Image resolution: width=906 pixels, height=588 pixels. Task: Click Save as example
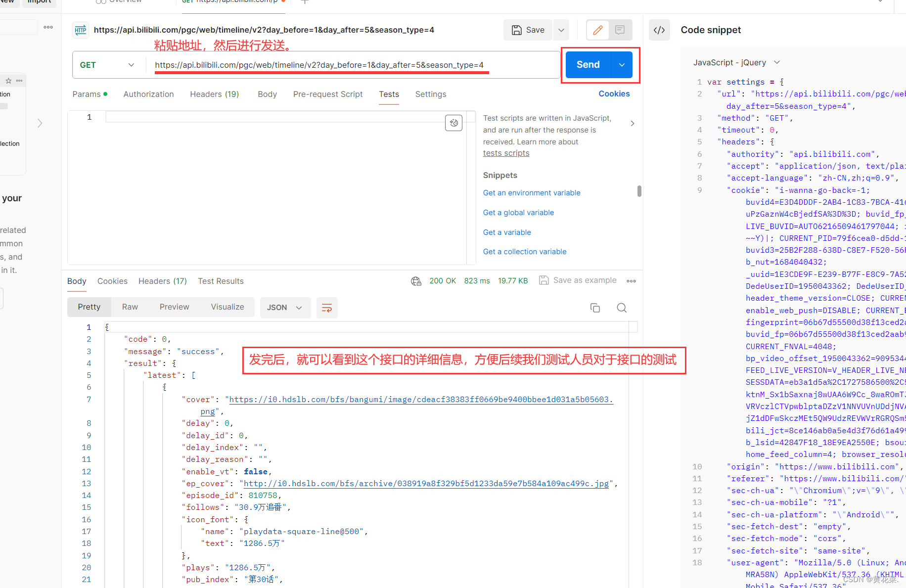coord(578,280)
